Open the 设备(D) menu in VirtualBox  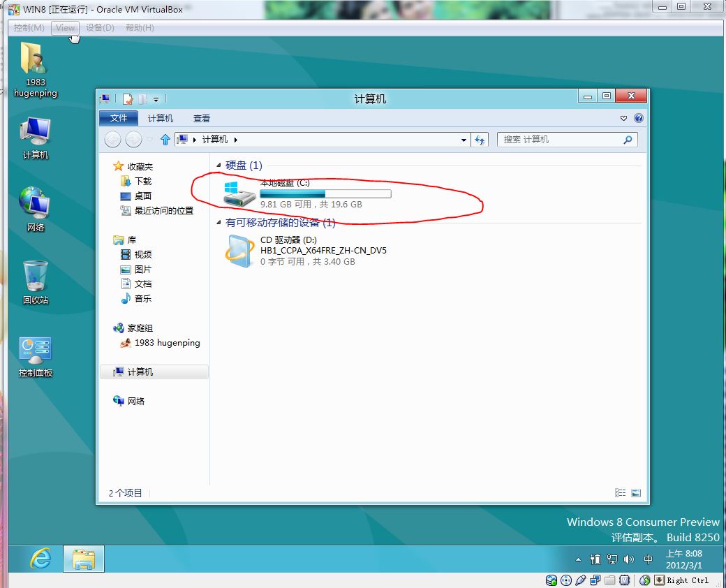[x=100, y=28]
